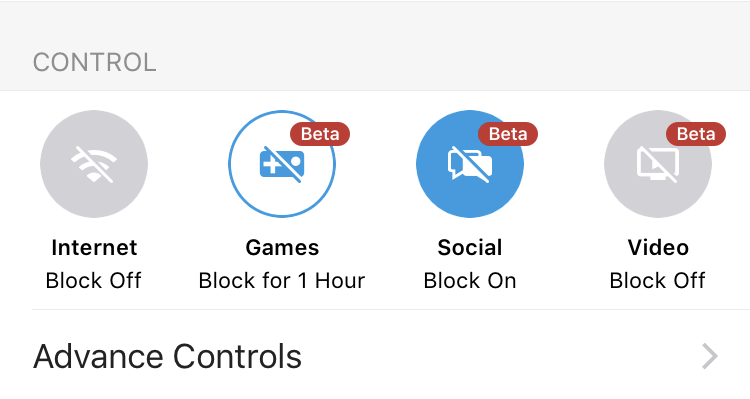Viewport: 750px width, 399px height.
Task: Click the Social label text
Action: click(x=470, y=248)
